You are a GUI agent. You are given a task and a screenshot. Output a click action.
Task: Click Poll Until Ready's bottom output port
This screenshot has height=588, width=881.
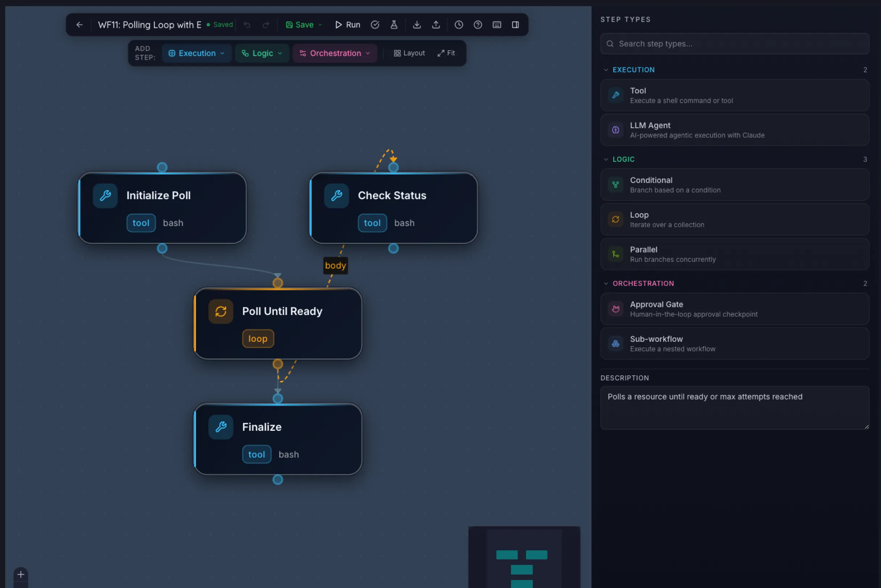(277, 364)
